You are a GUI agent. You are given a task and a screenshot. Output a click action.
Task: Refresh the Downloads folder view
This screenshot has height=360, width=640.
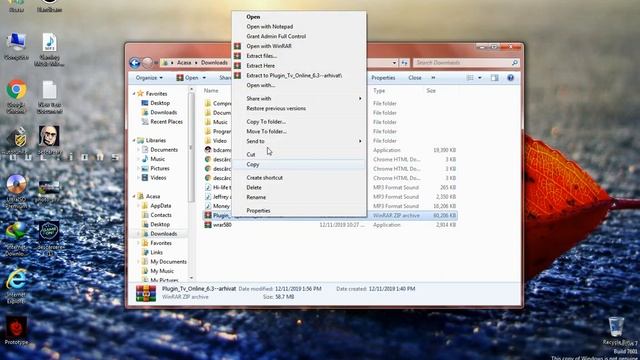[x=404, y=63]
